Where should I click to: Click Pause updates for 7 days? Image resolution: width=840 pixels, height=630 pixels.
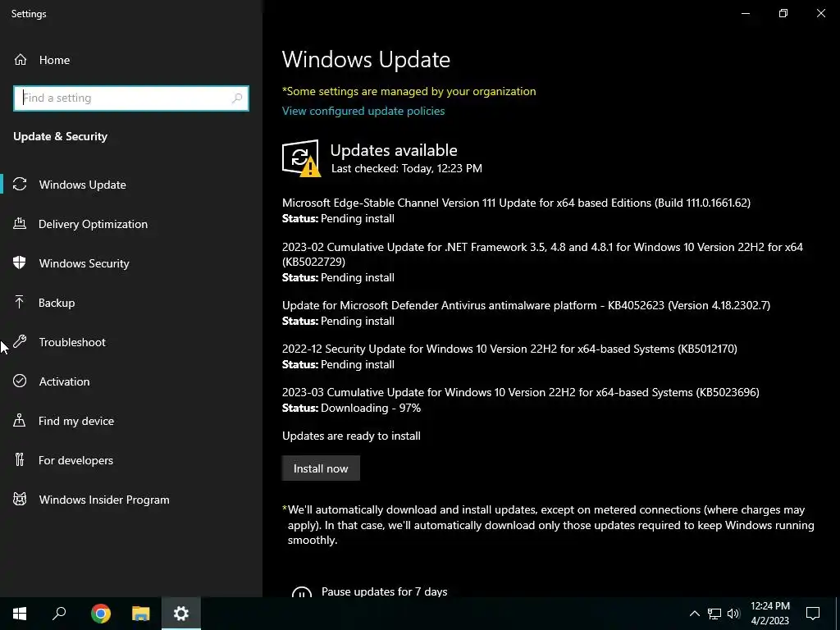point(384,591)
